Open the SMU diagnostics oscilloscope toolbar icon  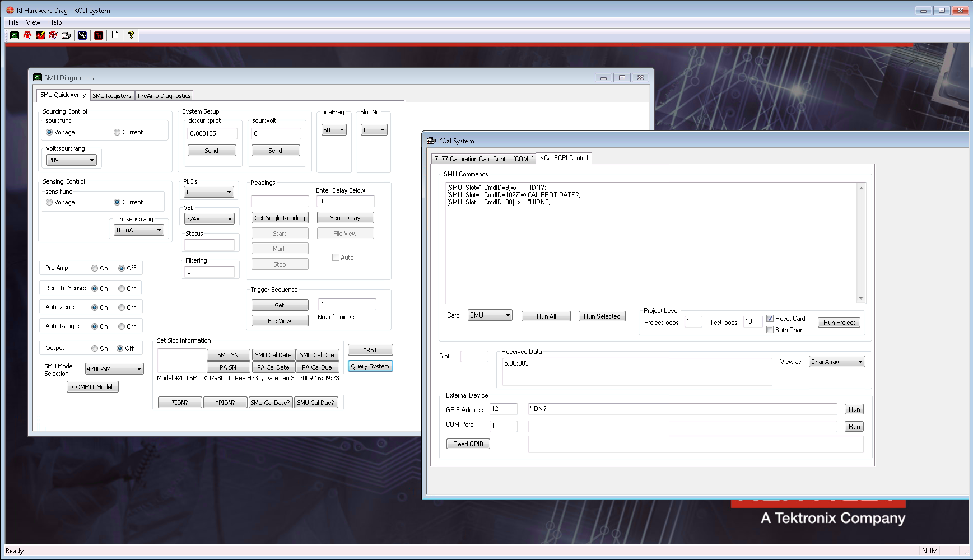(x=15, y=35)
